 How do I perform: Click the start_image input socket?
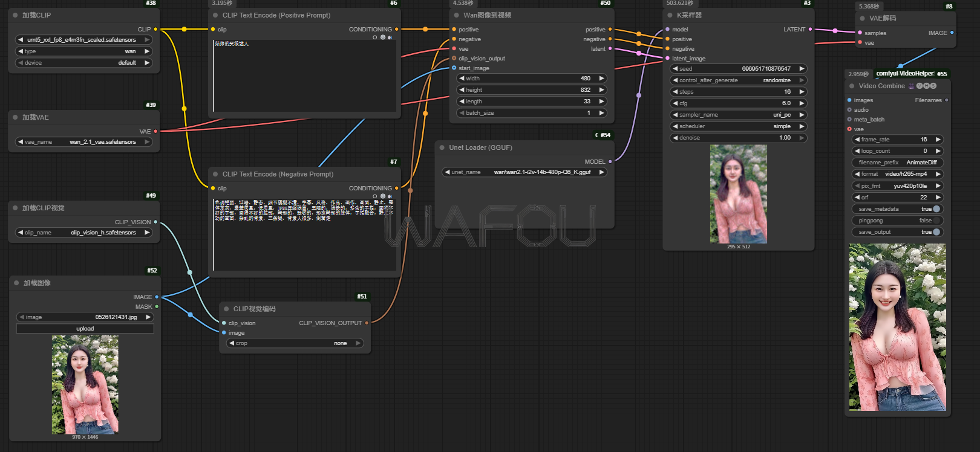454,68
